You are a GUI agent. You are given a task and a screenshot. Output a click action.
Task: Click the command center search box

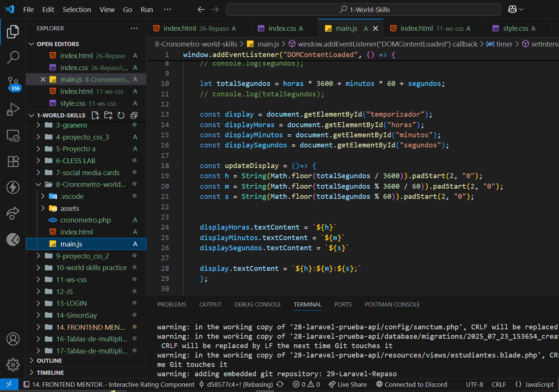(363, 10)
